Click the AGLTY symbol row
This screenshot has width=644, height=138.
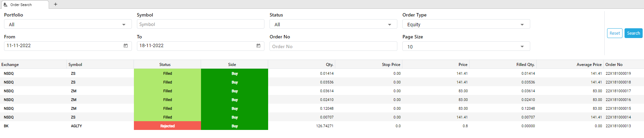pyautogui.click(x=322, y=126)
